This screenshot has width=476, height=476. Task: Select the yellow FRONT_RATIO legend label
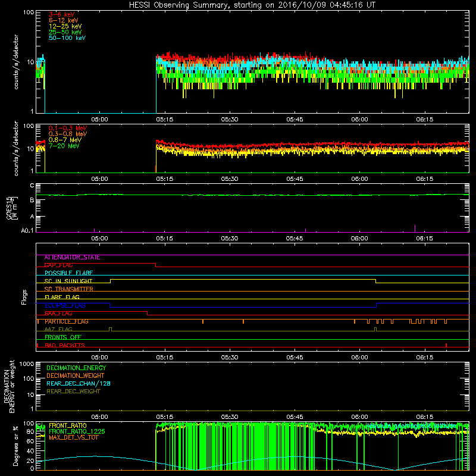68,425
